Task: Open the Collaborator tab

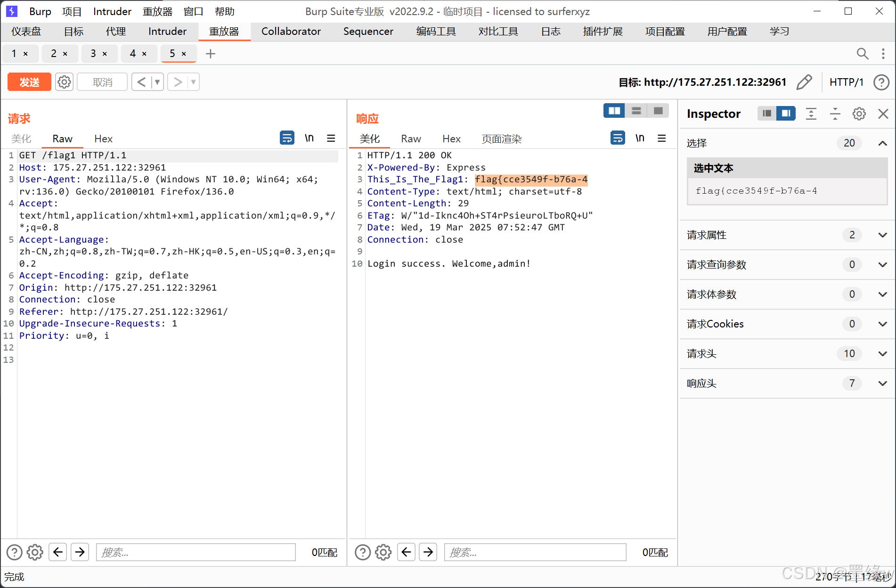Action: click(291, 32)
